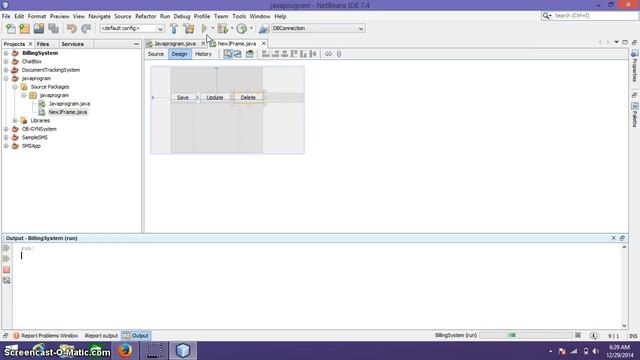The height and width of the screenshot is (360, 640).
Task: Open the Run Project dropdown arrow
Action: pos(213,28)
